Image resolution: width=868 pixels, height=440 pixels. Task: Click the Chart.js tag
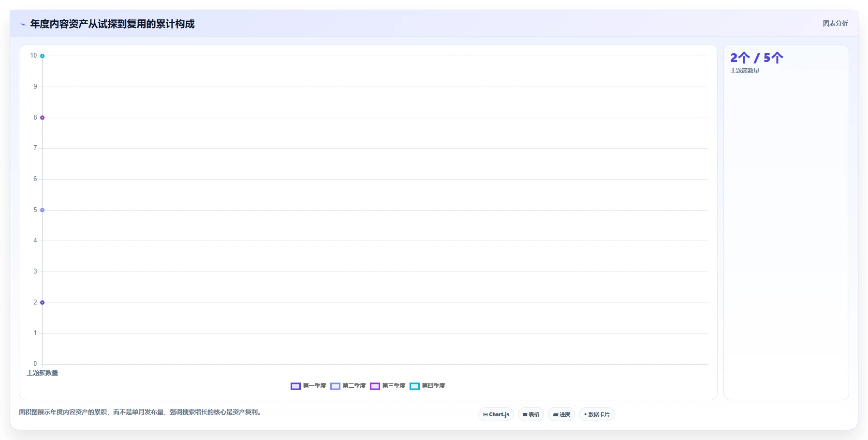496,414
